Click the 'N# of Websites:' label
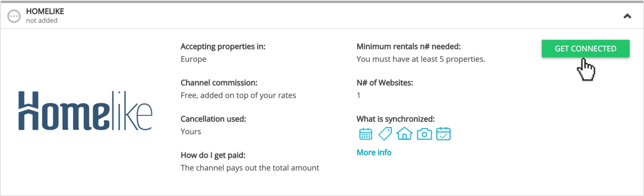The width and height of the screenshot is (644, 196). click(385, 83)
